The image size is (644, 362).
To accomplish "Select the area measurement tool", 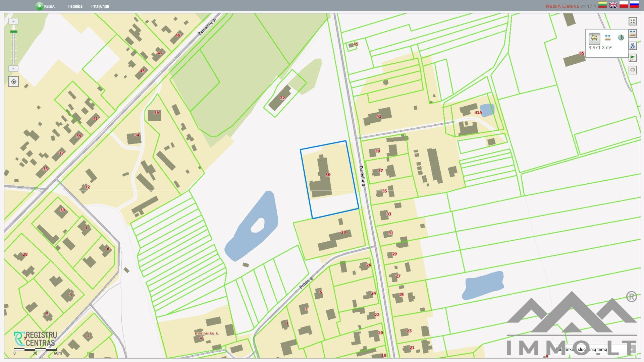I will (594, 38).
